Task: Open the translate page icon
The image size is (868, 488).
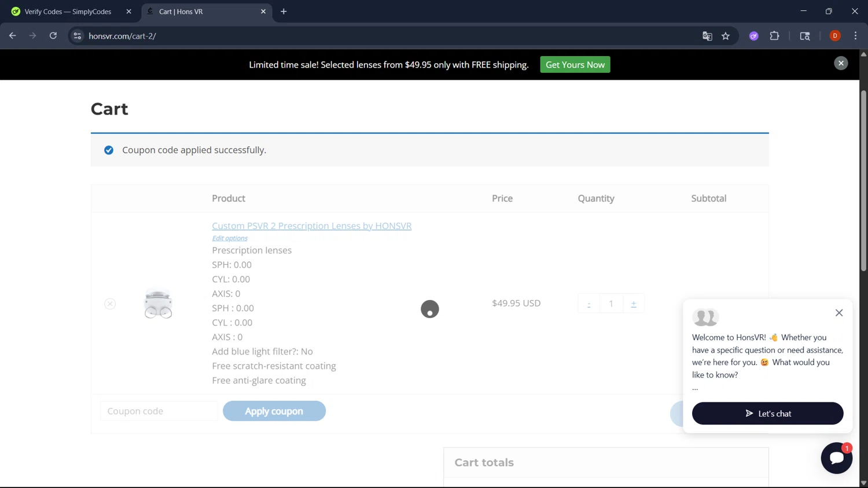Action: pyautogui.click(x=707, y=36)
